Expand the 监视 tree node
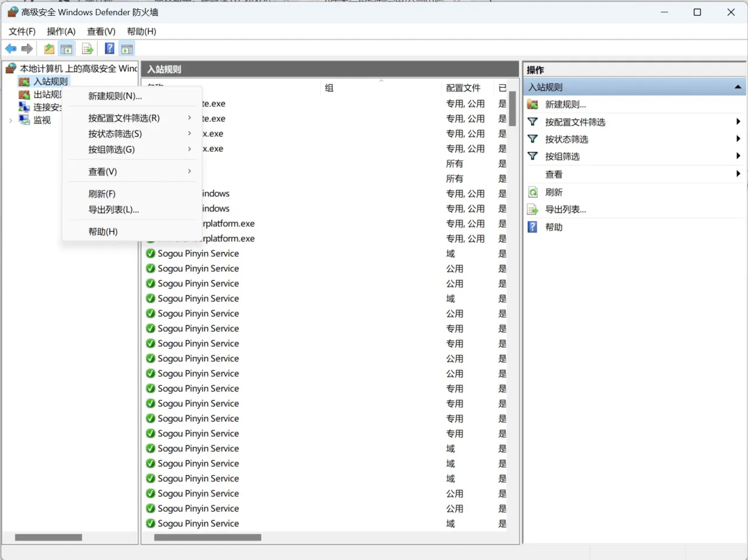The height and width of the screenshot is (560, 748). pyautogui.click(x=11, y=120)
